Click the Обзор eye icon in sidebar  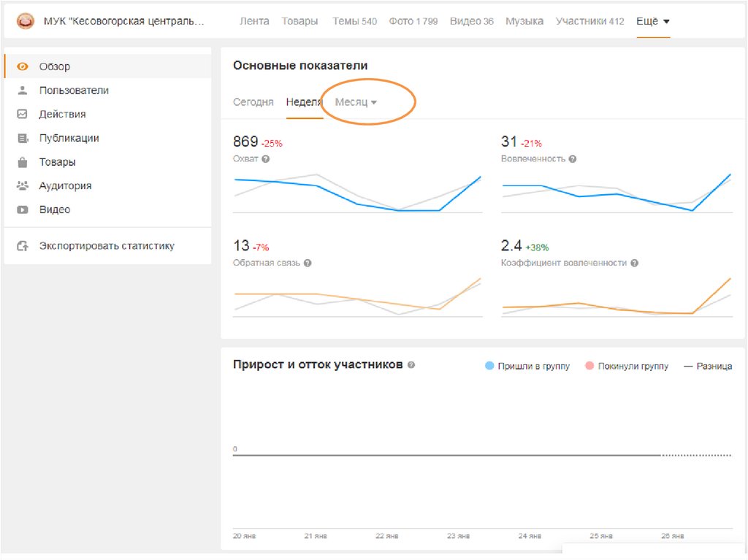click(x=23, y=66)
